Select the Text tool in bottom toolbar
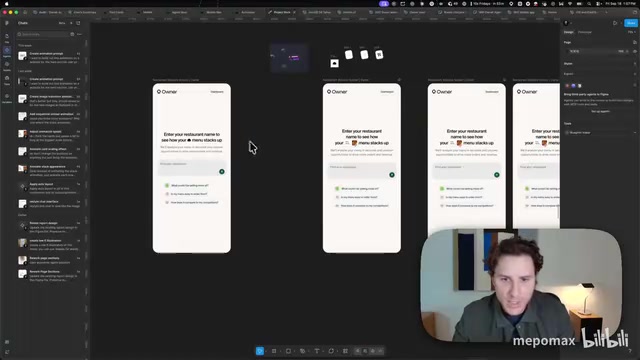 click(317, 351)
